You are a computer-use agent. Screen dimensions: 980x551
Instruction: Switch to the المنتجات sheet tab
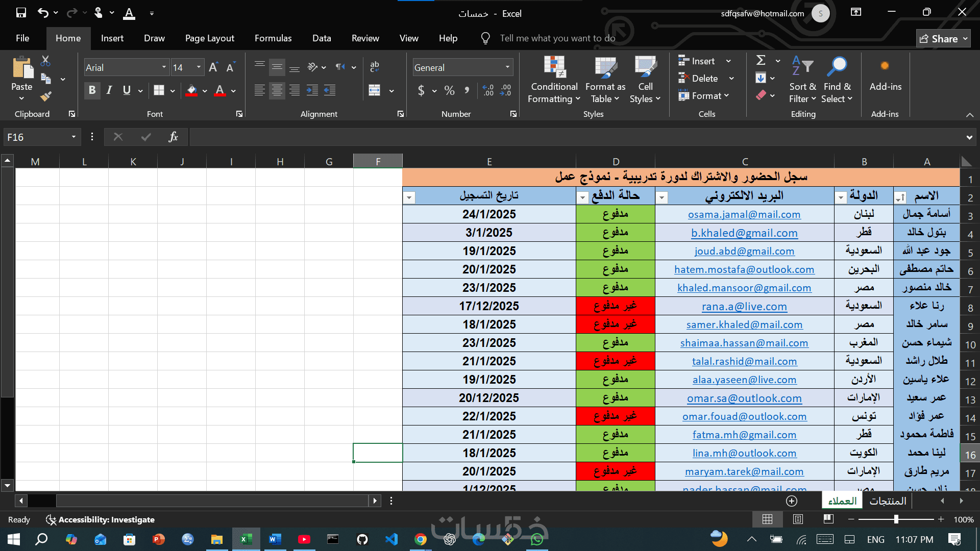888,500
